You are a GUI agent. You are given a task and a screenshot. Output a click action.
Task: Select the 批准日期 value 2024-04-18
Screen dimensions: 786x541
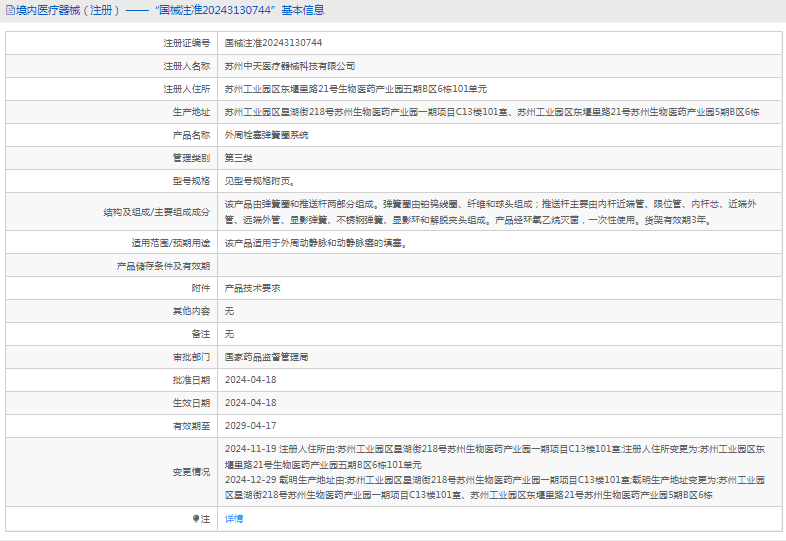tap(251, 380)
